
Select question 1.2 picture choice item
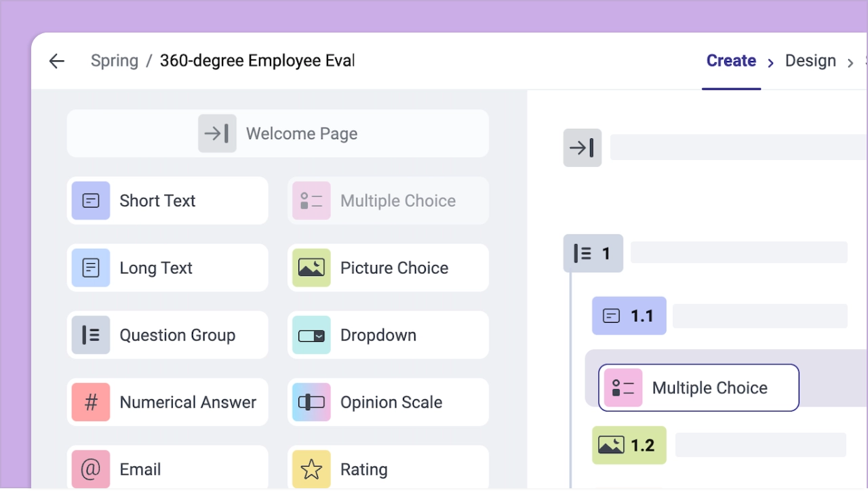[x=629, y=446]
